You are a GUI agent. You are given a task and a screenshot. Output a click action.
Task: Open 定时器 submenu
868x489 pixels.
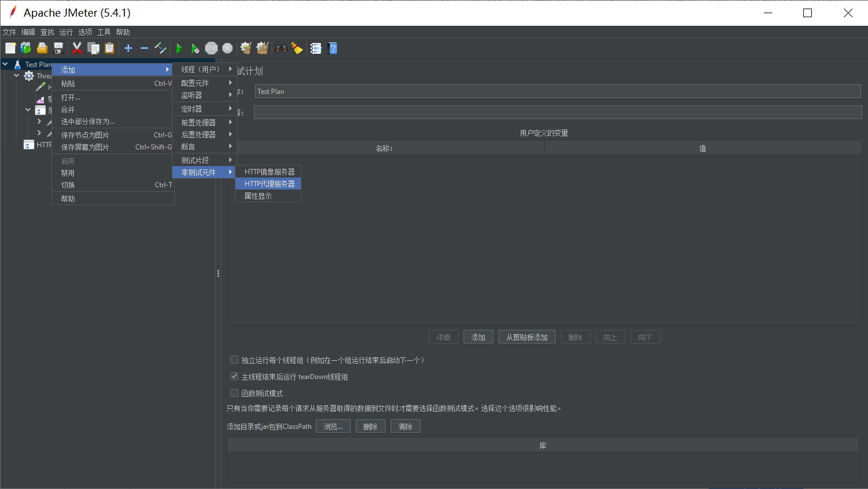click(x=205, y=109)
